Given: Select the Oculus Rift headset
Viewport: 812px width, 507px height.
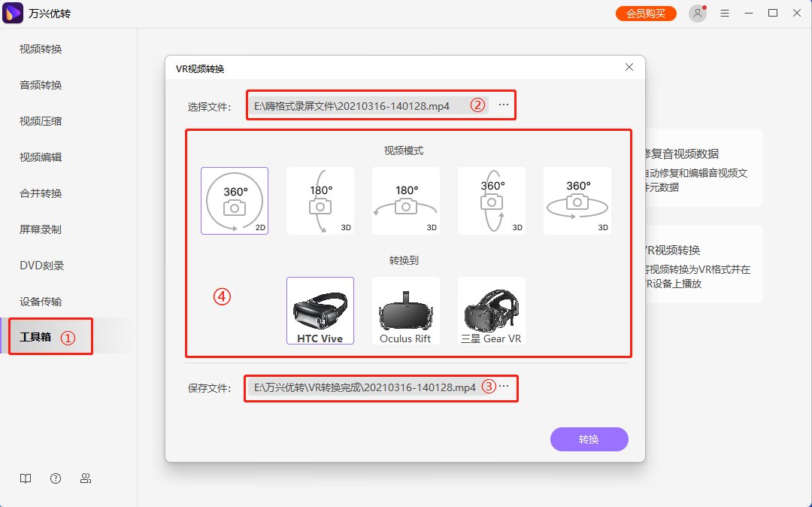Looking at the screenshot, I should (405, 310).
